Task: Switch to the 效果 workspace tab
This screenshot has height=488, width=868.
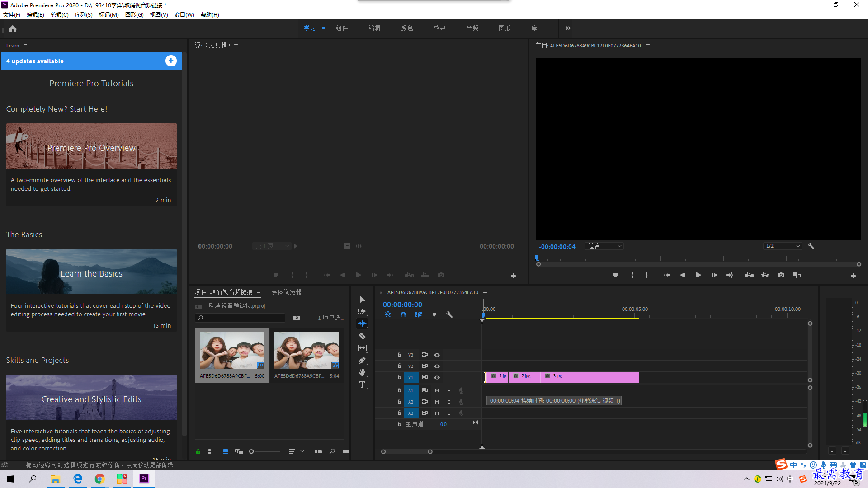Action: click(439, 28)
